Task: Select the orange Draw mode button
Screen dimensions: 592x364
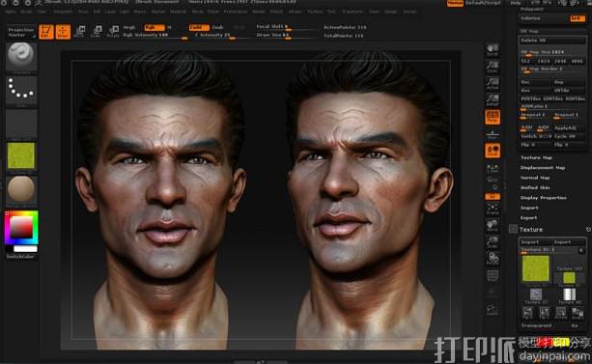Action: (63, 32)
